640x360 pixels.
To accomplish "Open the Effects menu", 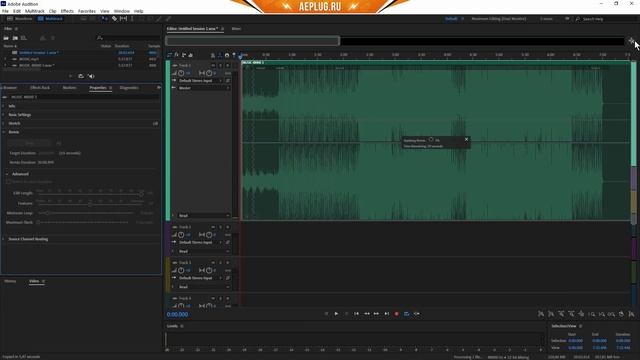I will (x=67, y=11).
